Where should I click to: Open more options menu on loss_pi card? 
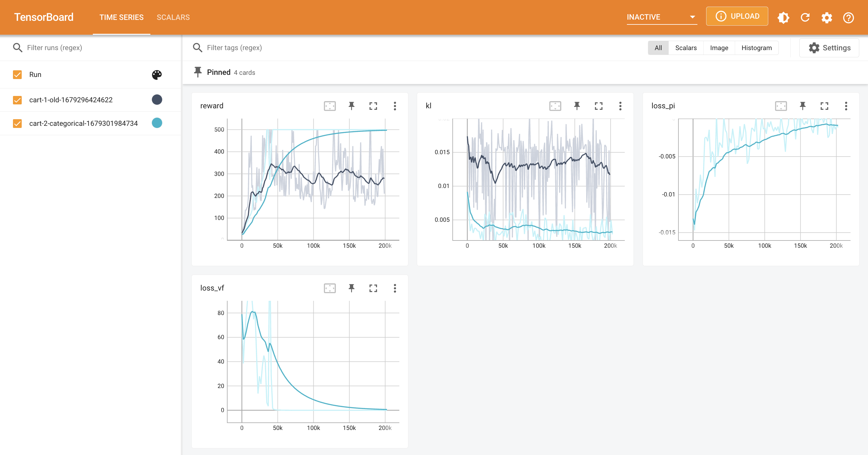coord(846,106)
